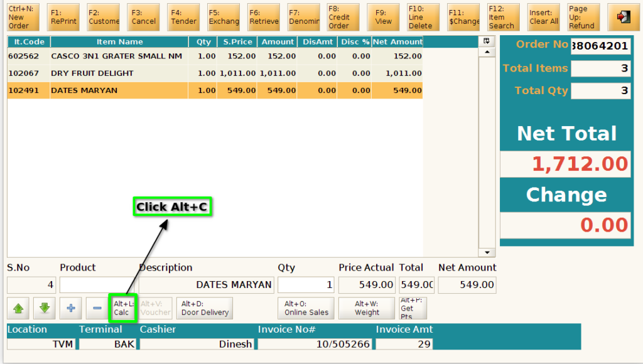
Task: Click Alt+D Door Delivery button
Action: coord(205,308)
